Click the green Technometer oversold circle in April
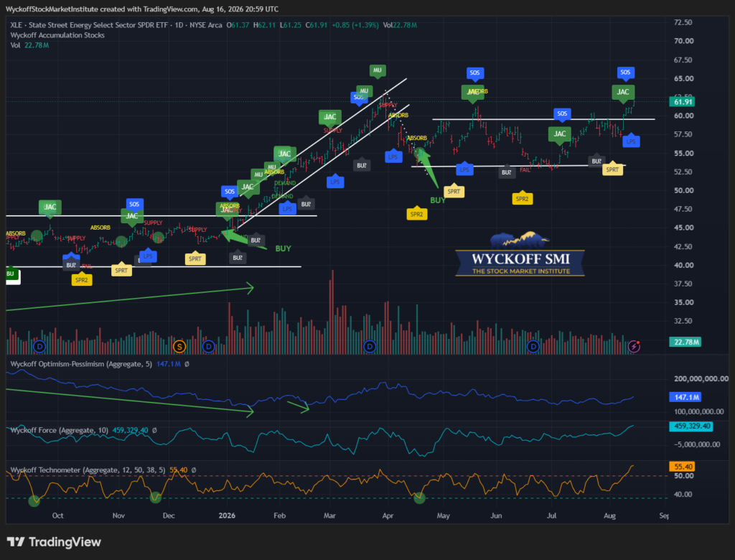The height and width of the screenshot is (560, 735). coord(419,498)
